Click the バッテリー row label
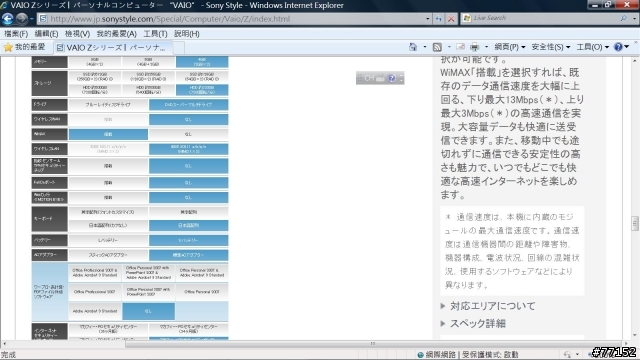The image size is (640, 360). pos(49,240)
